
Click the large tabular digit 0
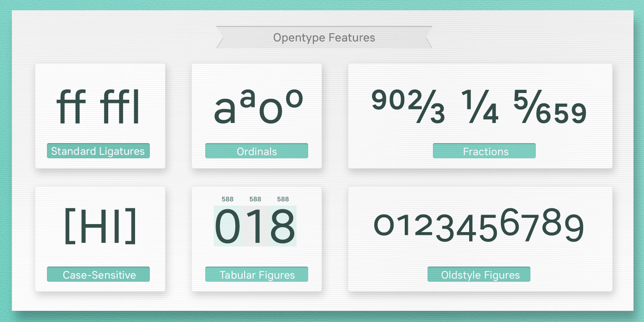point(228,227)
